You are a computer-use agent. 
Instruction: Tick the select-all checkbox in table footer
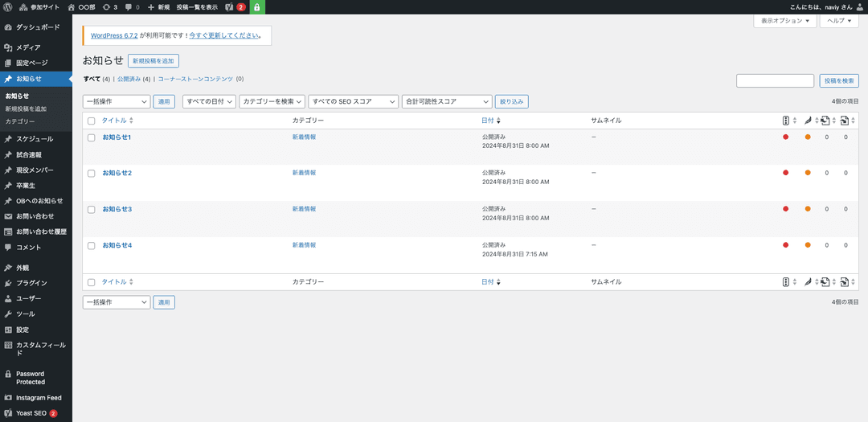pyautogui.click(x=92, y=282)
